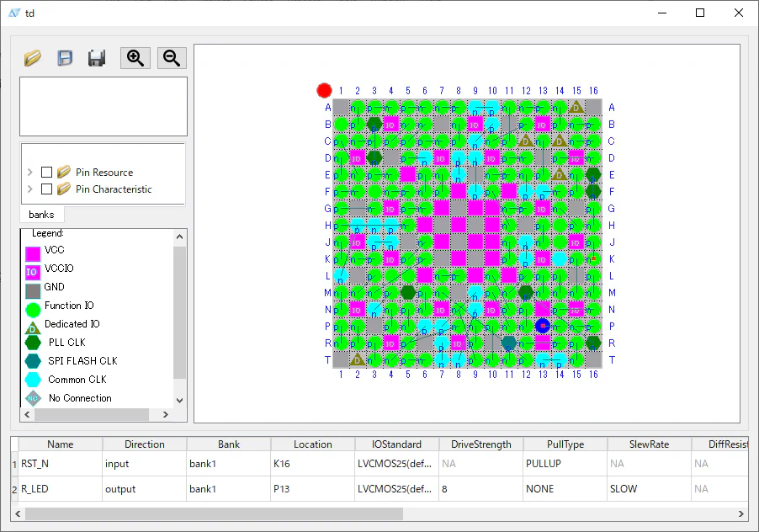Select the R_LED row name cell
The width and height of the screenshot is (759, 532).
click(x=60, y=489)
